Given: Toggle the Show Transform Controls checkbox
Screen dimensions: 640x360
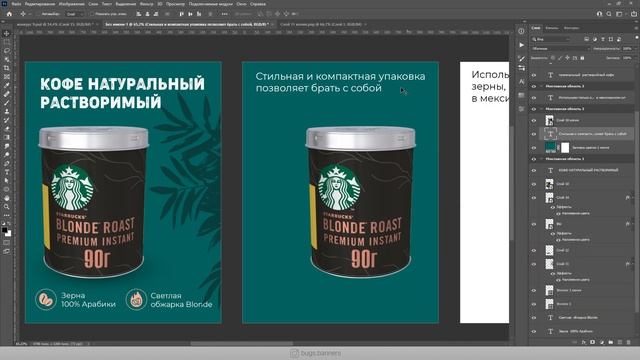Looking at the screenshot, I should (x=91, y=14).
